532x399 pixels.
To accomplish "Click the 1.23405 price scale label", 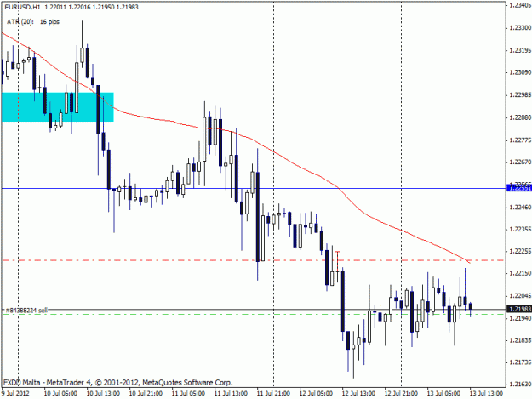I will (520, 4).
